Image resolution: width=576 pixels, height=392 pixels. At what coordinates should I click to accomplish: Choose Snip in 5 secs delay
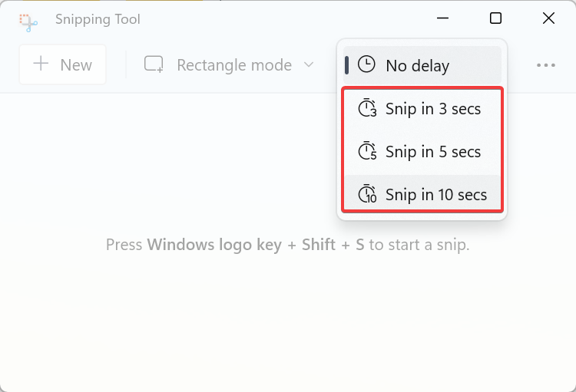(422, 152)
